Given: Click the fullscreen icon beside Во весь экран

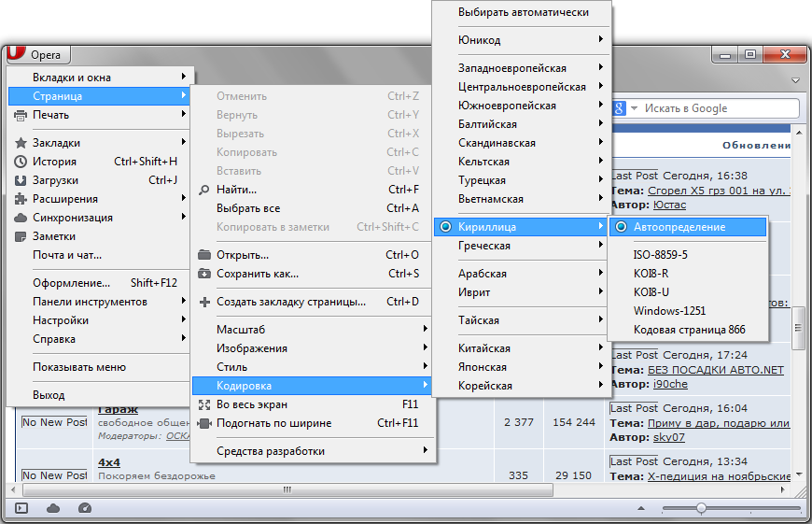Looking at the screenshot, I should coord(204,404).
